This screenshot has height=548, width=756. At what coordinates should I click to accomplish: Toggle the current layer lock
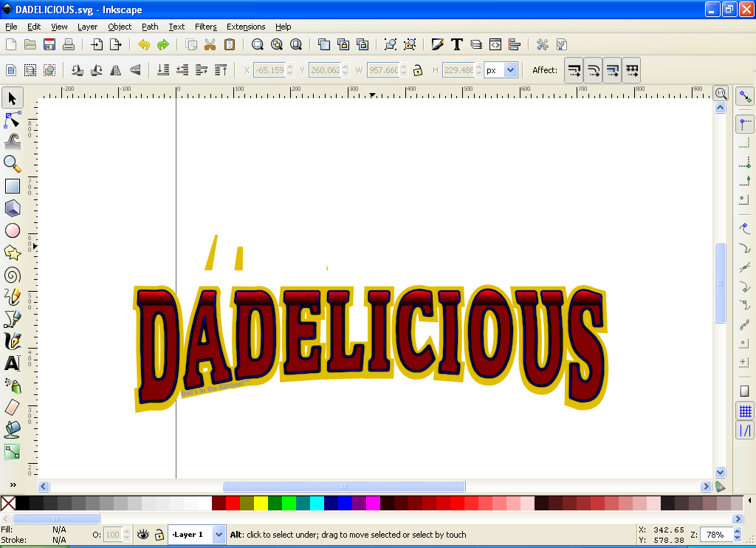click(159, 534)
